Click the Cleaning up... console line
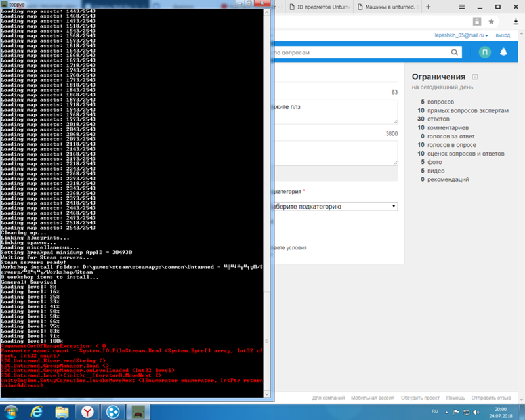The image size is (525, 420). 24,233
